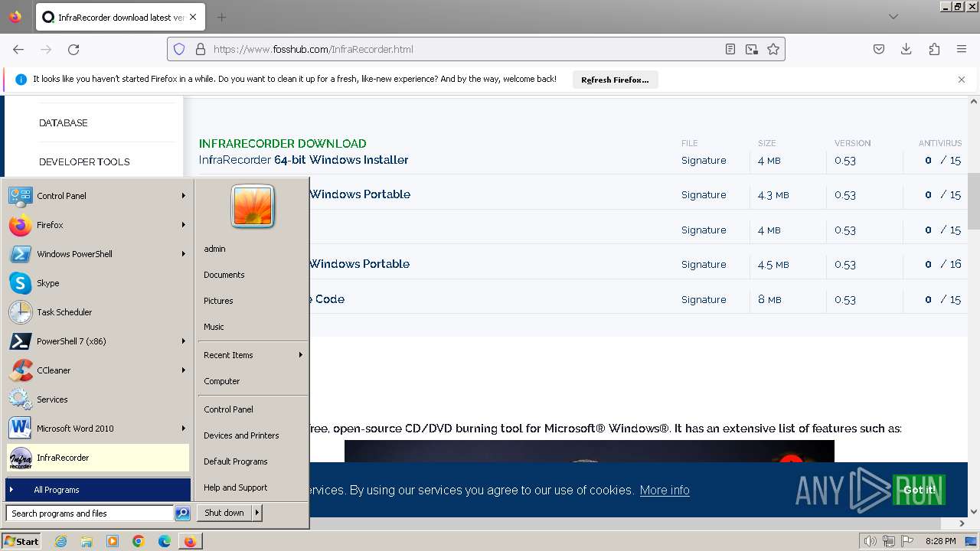980x551 pixels.
Task: Open Devices and Printers
Action: pyautogui.click(x=253, y=435)
